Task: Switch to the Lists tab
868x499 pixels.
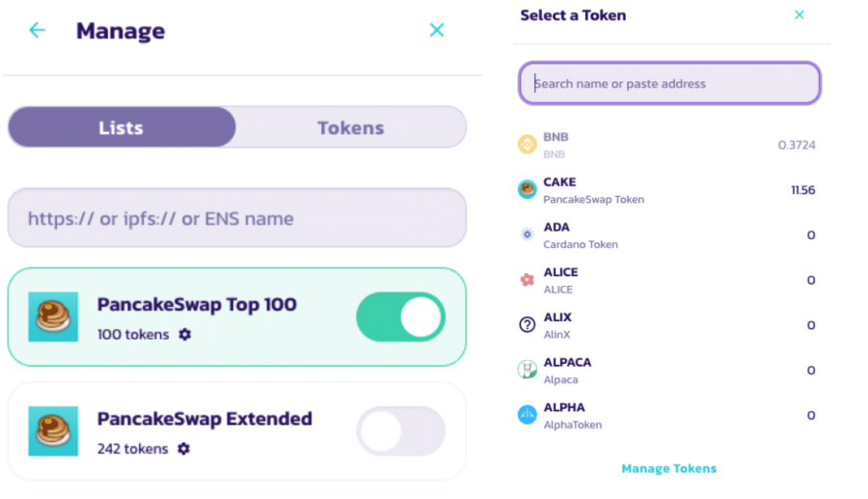Action: tap(122, 127)
